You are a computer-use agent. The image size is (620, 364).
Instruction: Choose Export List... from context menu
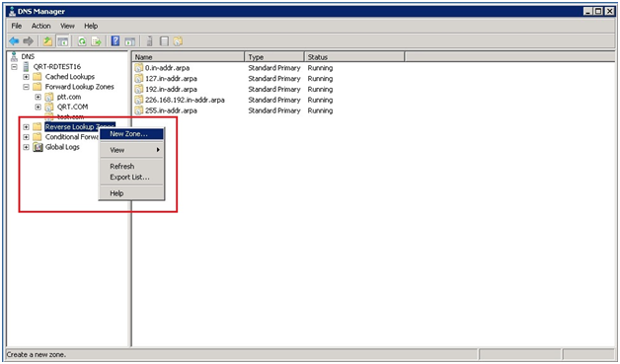[x=131, y=178]
